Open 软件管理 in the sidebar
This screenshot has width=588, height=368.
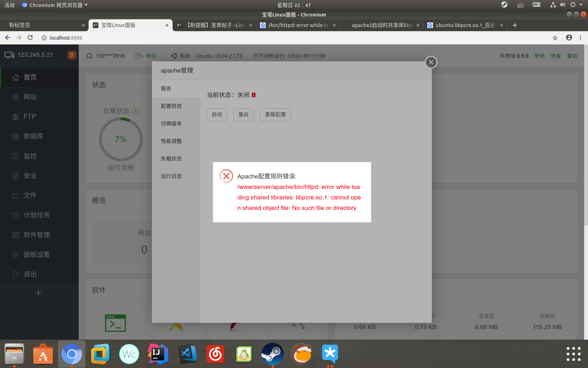(x=39, y=235)
